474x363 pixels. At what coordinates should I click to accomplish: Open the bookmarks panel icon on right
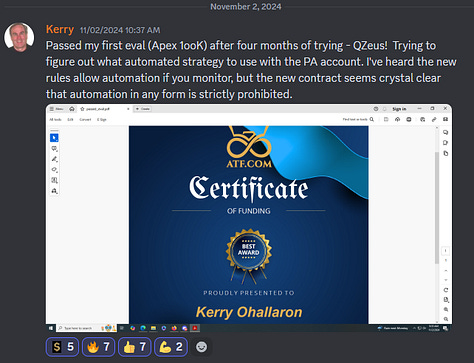tap(446, 143)
